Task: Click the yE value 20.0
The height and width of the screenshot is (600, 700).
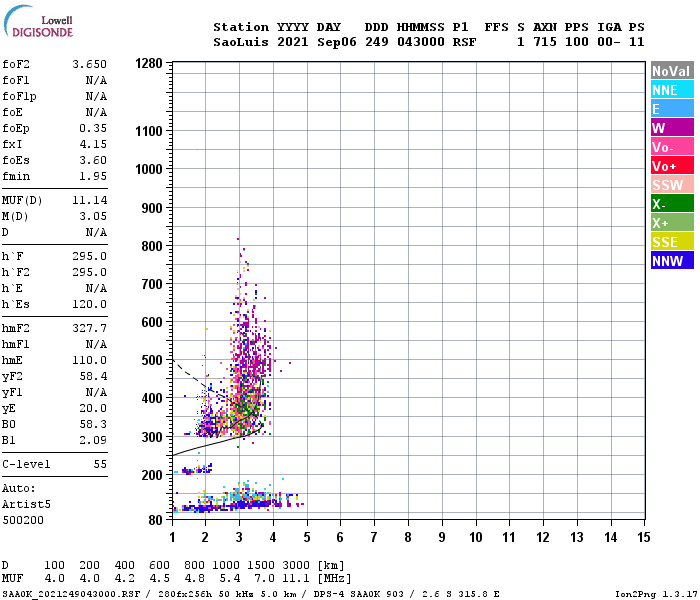Action: pyautogui.click(x=93, y=408)
